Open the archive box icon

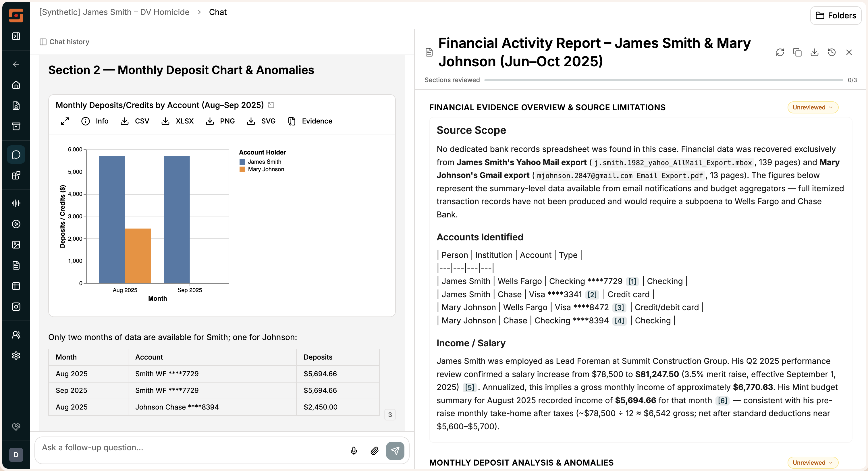pyautogui.click(x=16, y=126)
